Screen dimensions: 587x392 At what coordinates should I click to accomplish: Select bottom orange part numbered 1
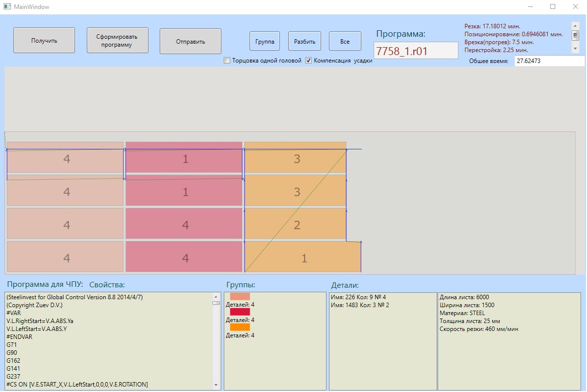[x=303, y=257]
